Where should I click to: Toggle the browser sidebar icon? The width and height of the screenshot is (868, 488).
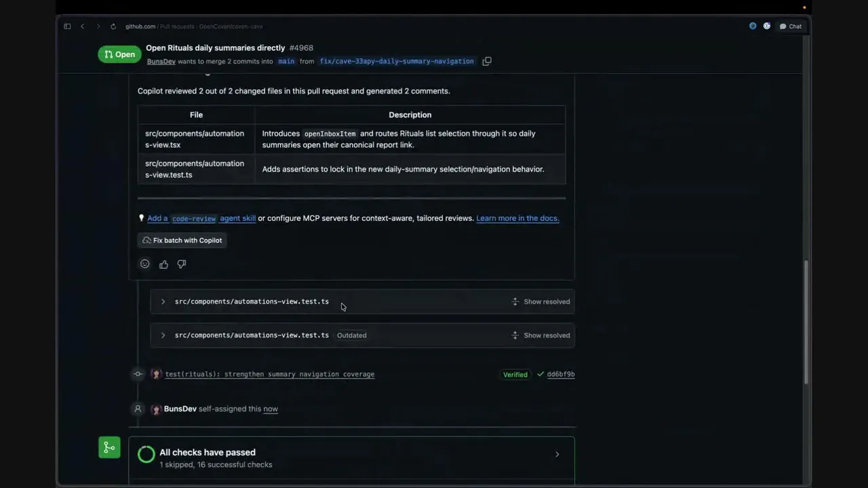pyautogui.click(x=67, y=26)
